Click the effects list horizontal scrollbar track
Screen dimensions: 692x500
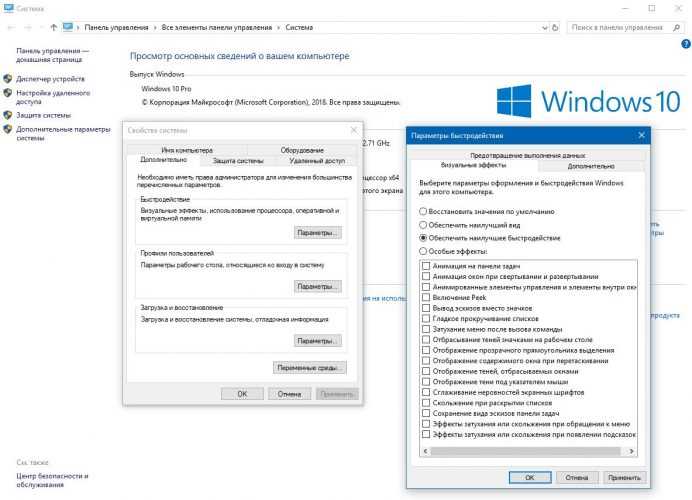525,451
